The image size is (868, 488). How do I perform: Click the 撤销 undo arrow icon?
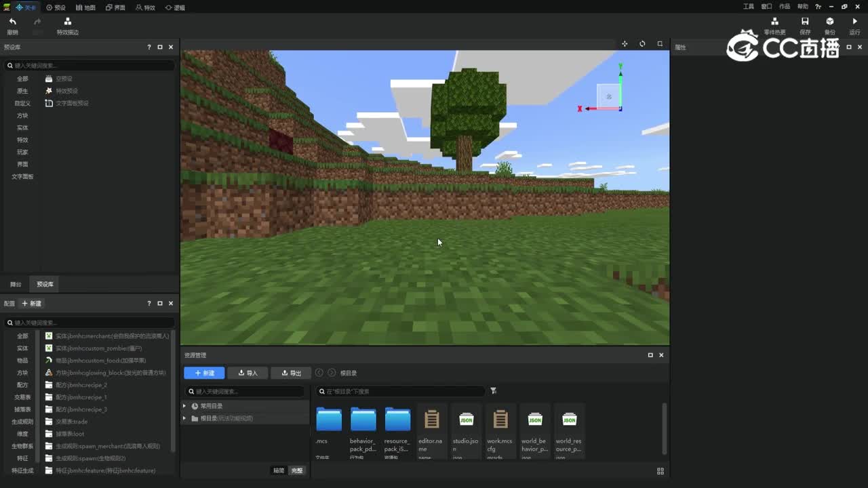pos(12,22)
